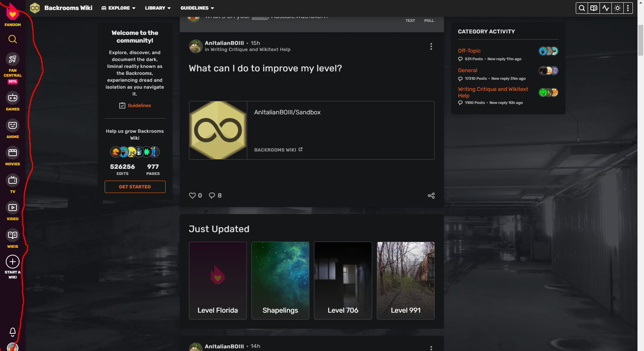
Task: Share the 'improve my level' post
Action: pyautogui.click(x=431, y=196)
